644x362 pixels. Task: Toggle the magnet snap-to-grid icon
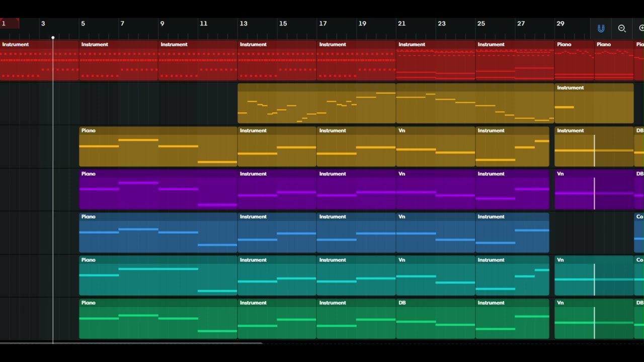[x=601, y=29]
